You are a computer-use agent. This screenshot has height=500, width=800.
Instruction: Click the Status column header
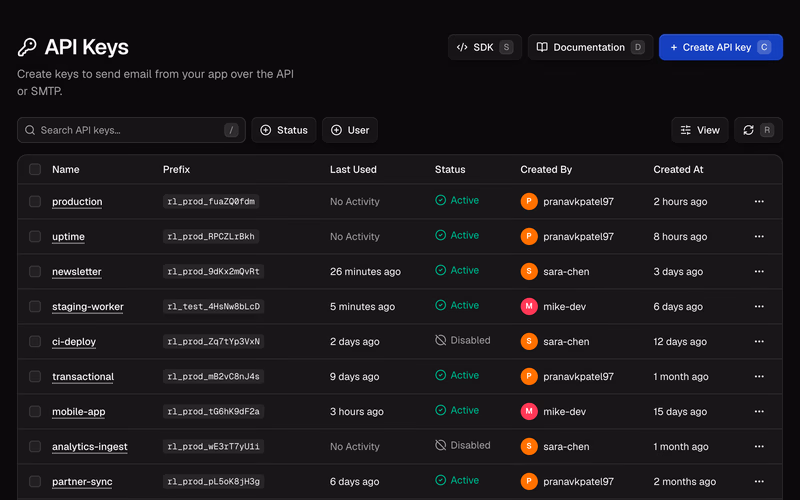450,169
